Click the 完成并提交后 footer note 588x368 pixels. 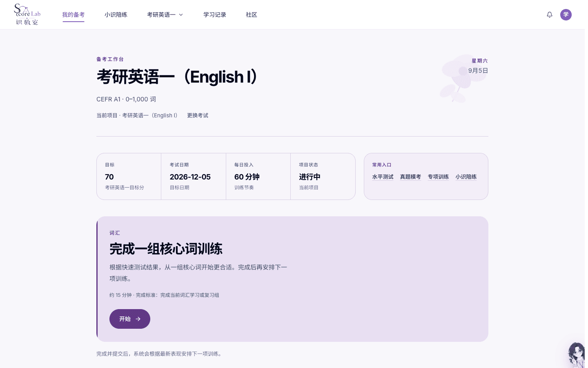tap(160, 354)
